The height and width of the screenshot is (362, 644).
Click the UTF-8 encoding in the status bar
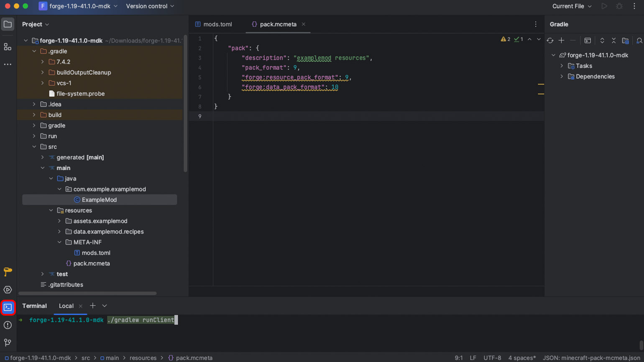pyautogui.click(x=492, y=358)
